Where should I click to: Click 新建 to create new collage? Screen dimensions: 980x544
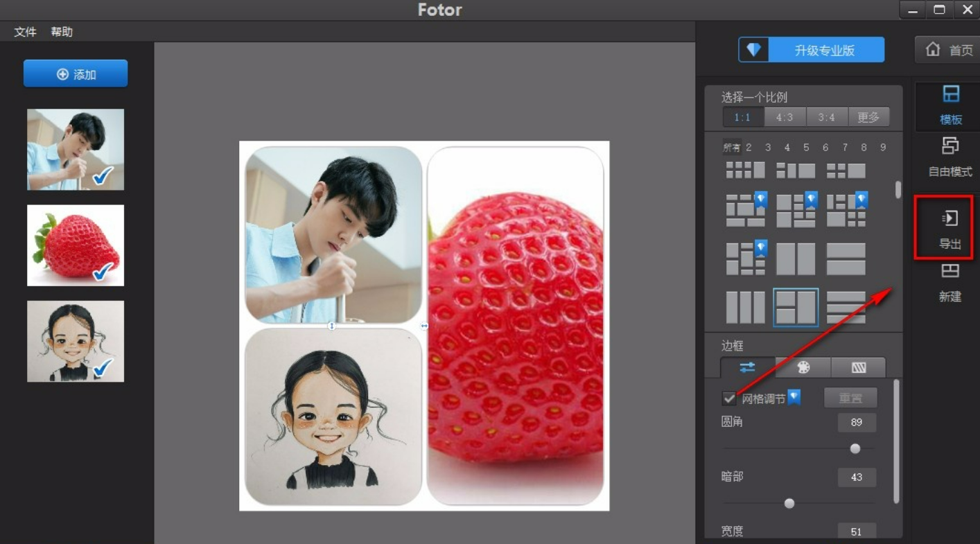[950, 282]
